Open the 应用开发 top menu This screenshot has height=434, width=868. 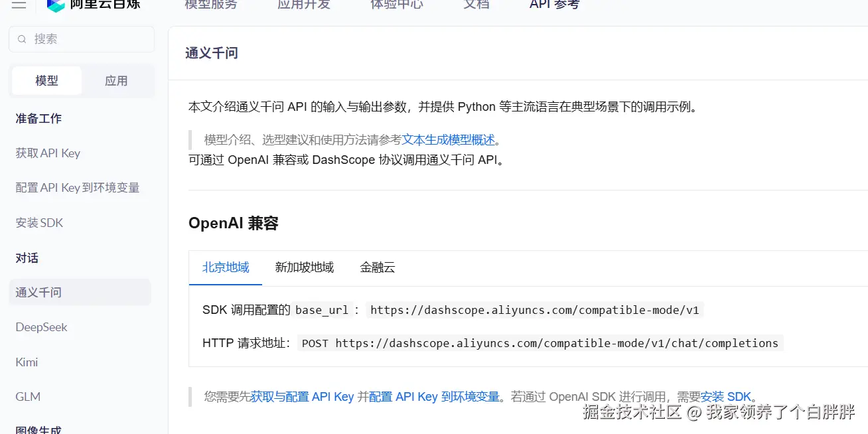tap(303, 5)
